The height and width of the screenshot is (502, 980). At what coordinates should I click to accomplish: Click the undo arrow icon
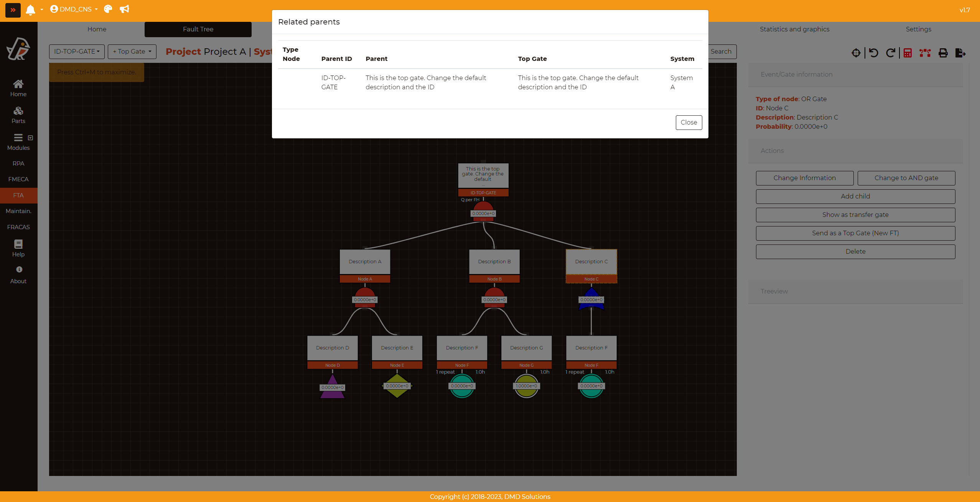(x=874, y=53)
